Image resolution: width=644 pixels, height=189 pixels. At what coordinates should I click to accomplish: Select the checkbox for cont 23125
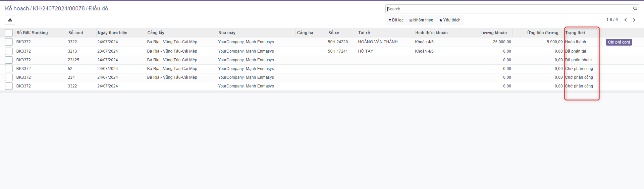[x=9, y=60]
